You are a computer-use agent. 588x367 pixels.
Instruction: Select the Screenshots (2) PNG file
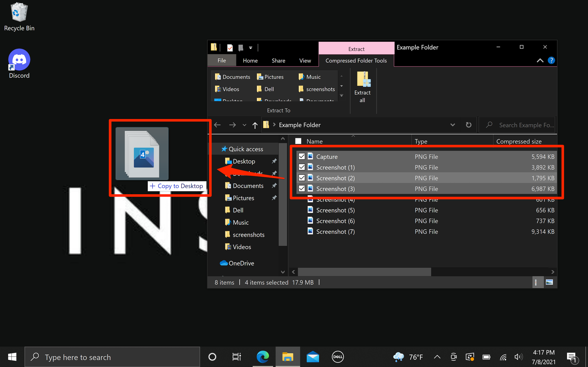[336, 178]
